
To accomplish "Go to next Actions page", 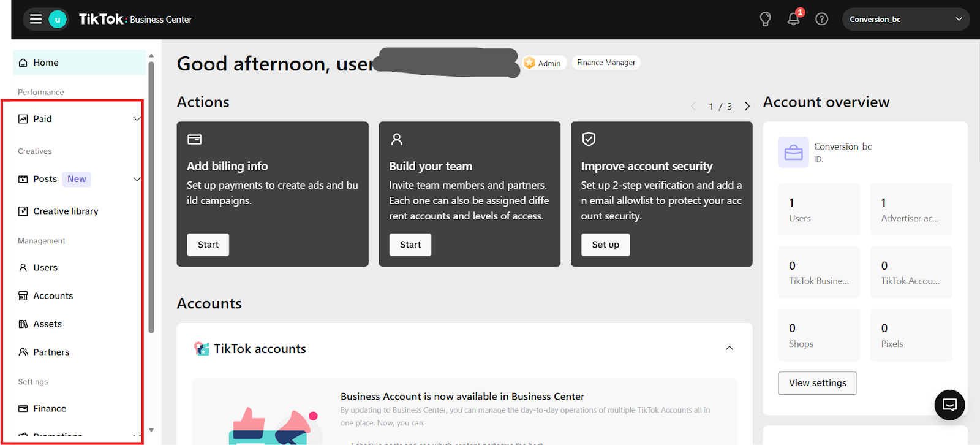I will (747, 107).
